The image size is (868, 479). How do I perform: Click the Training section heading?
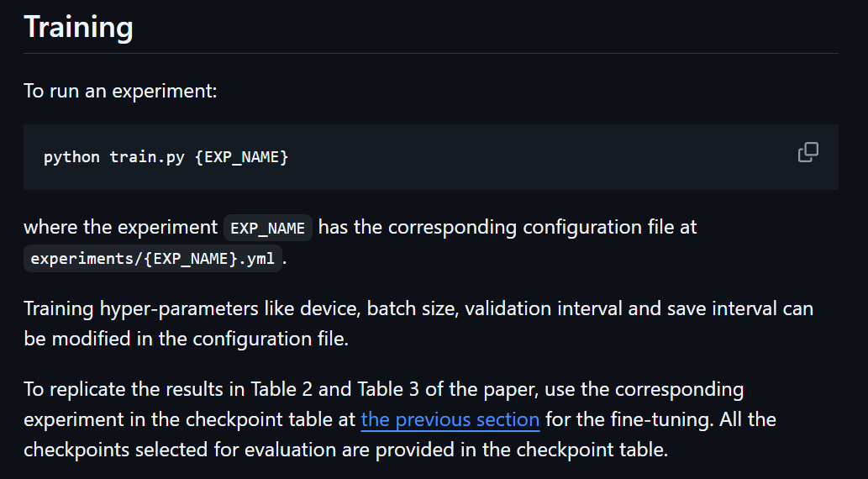click(78, 28)
